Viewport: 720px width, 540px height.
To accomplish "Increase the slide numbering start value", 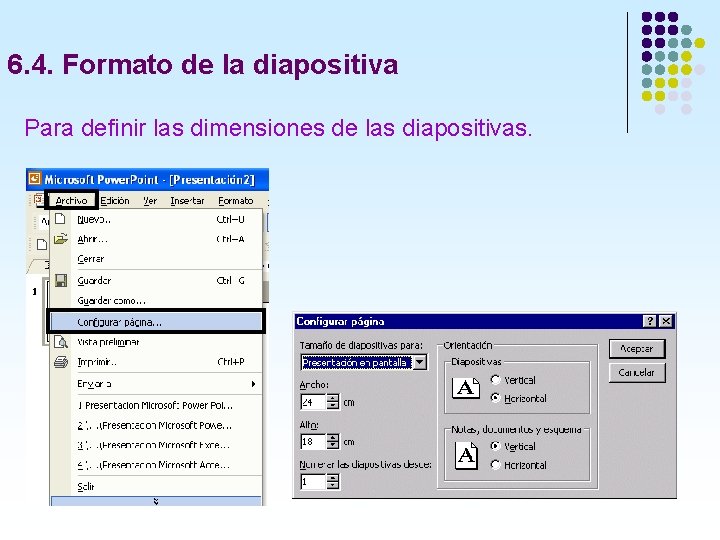I will tap(333, 478).
